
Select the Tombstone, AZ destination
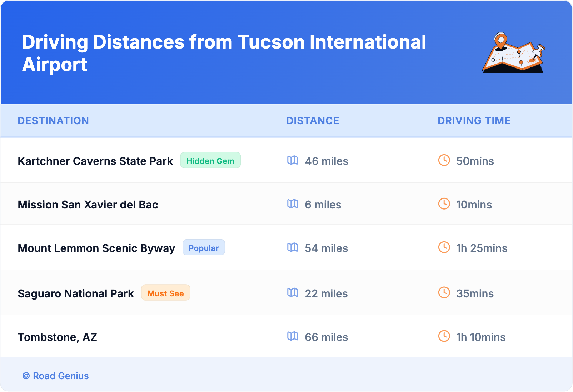coord(58,337)
